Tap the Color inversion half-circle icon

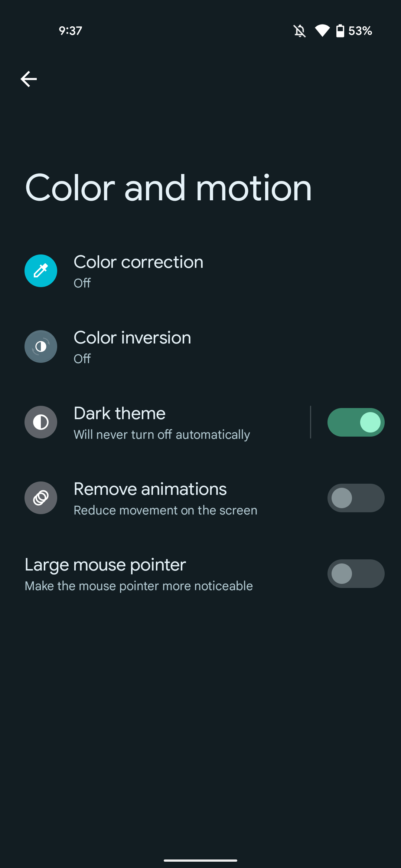click(x=41, y=346)
